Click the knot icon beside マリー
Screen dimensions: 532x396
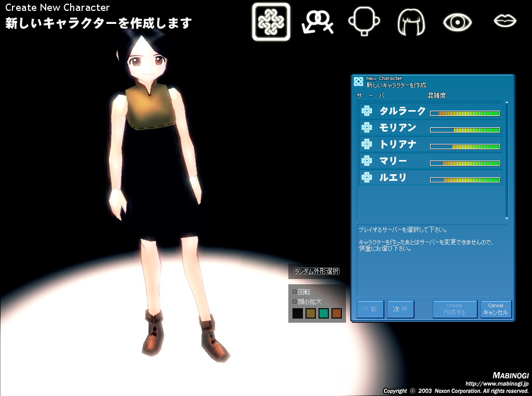tap(367, 161)
